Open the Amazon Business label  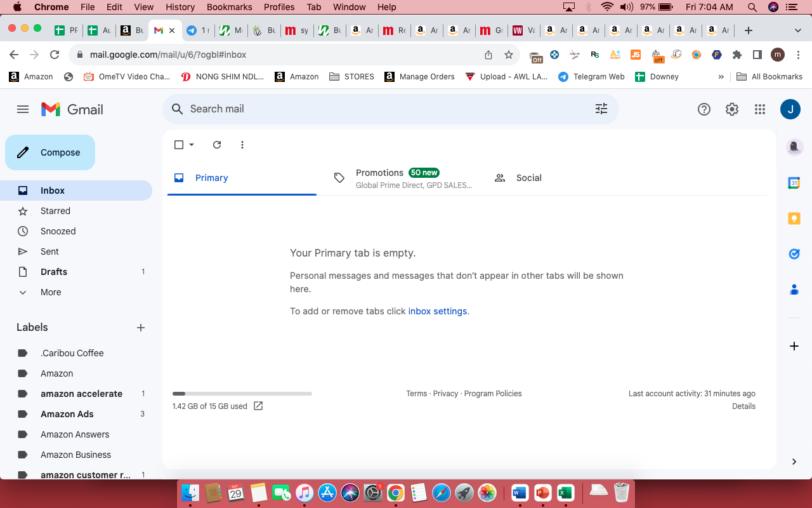[76, 455]
